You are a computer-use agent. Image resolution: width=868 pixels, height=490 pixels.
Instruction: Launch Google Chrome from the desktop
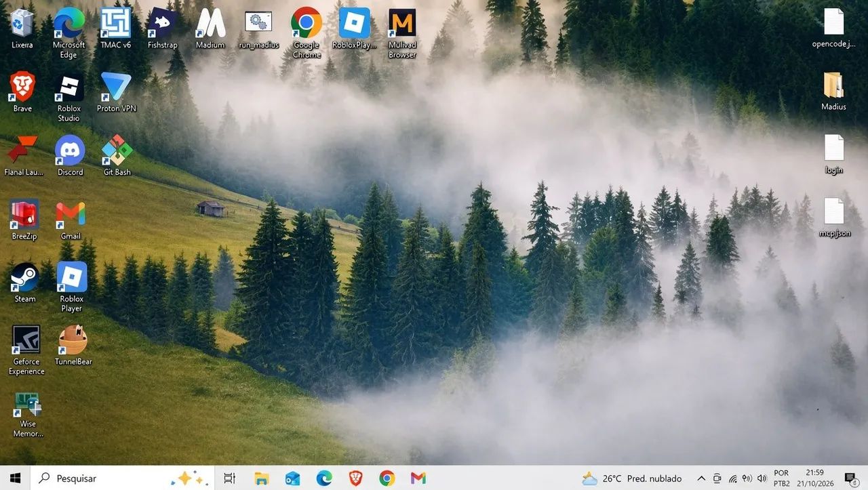307,33
